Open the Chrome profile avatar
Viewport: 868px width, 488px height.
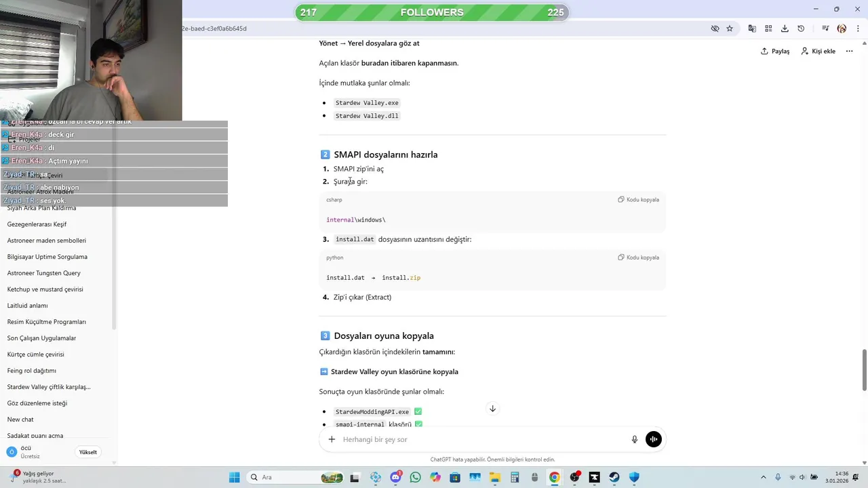coord(842,28)
